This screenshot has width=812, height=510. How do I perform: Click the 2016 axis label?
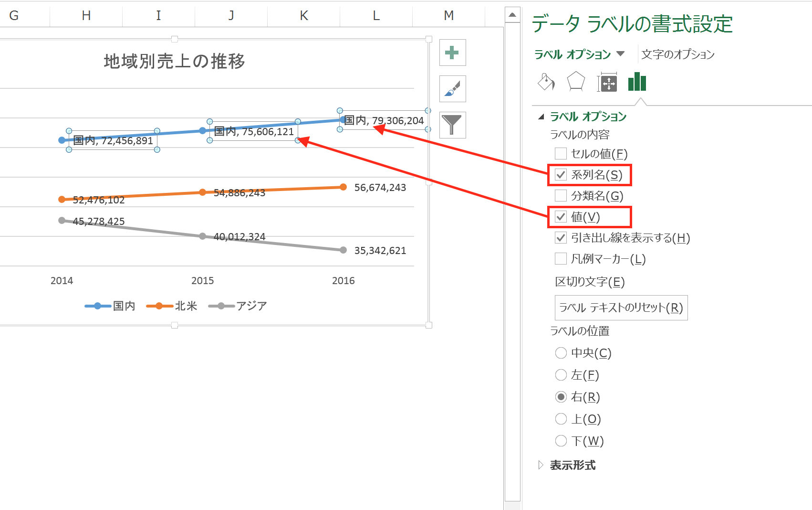344,281
